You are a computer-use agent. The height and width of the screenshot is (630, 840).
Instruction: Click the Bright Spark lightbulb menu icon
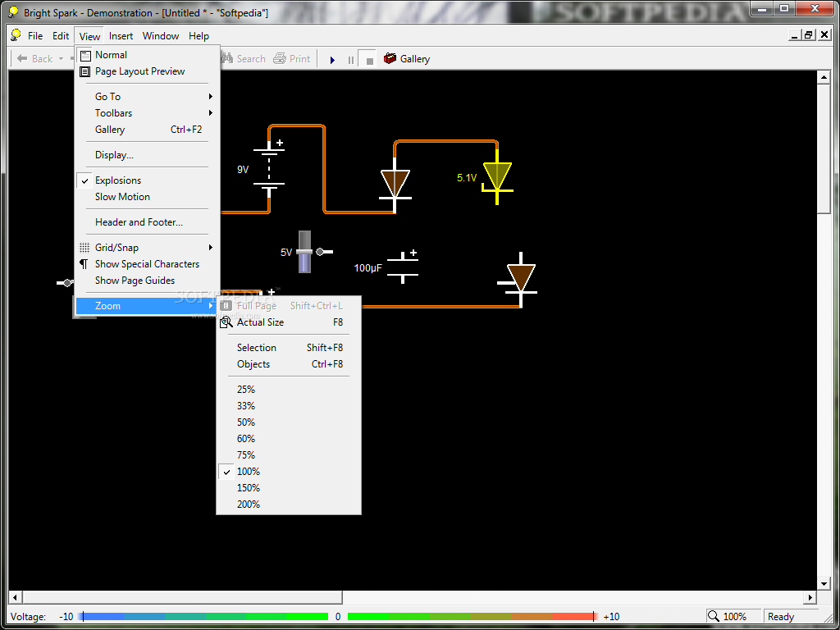coord(16,35)
